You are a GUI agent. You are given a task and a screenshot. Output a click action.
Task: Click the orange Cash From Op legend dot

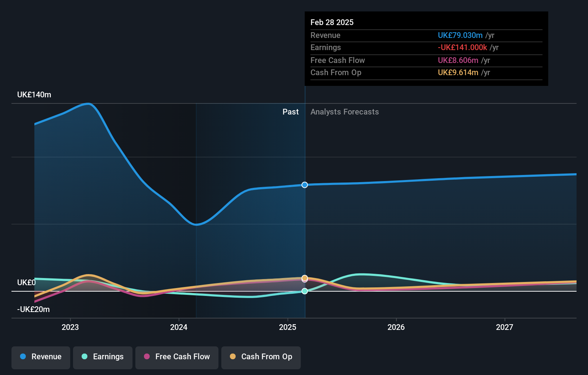[233, 356]
